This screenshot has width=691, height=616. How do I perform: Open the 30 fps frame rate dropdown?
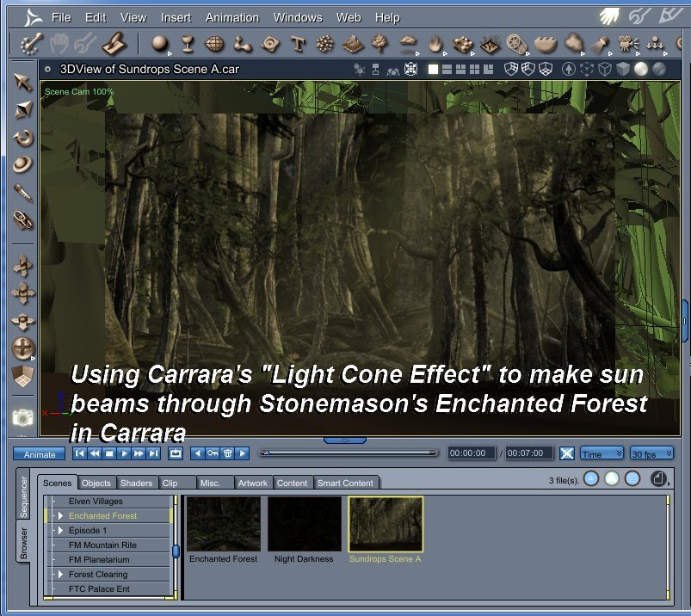click(651, 453)
